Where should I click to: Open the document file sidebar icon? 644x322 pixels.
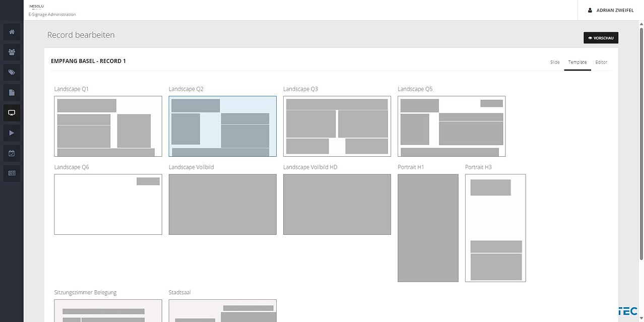(12, 92)
